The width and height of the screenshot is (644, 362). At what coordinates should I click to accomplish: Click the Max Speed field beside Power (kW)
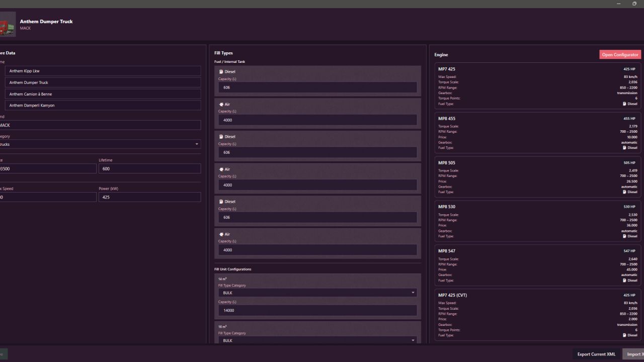tap(48, 197)
